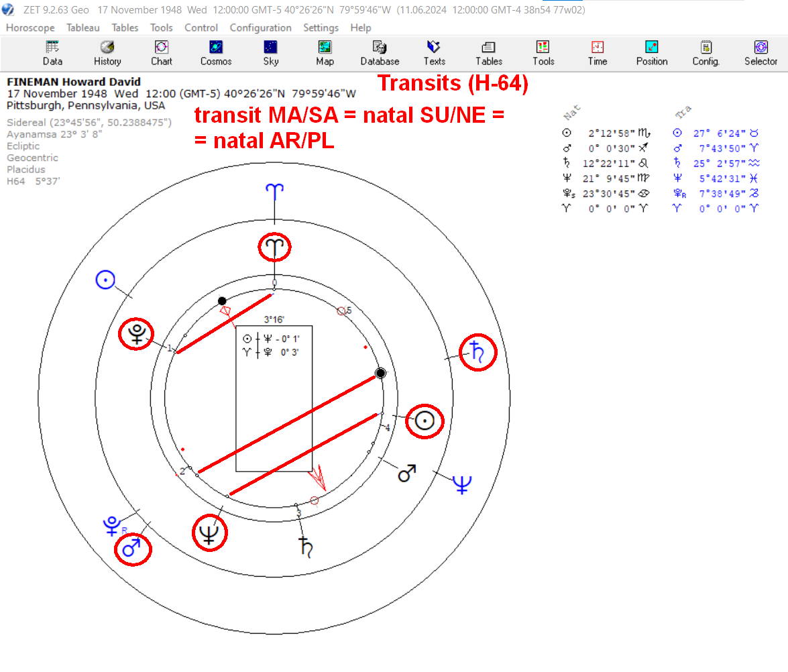The height and width of the screenshot is (672, 788).
Task: Click the Placidus house system text
Action: 25,170
